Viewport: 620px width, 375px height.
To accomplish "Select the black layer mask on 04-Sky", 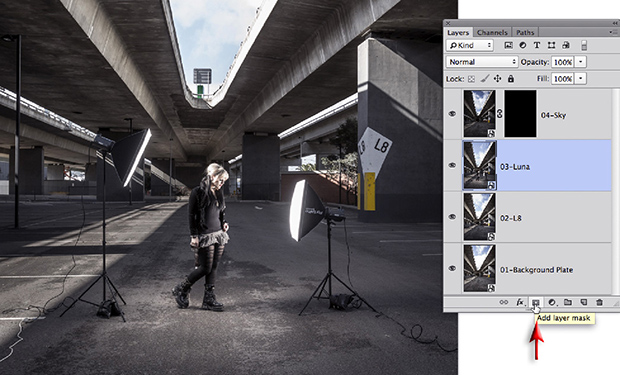I will [x=520, y=114].
